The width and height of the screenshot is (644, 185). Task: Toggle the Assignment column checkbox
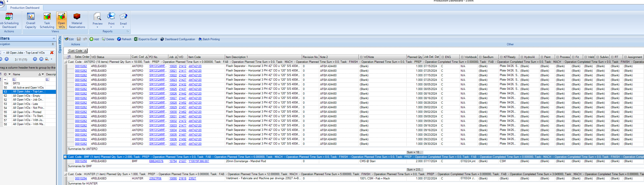point(625,57)
